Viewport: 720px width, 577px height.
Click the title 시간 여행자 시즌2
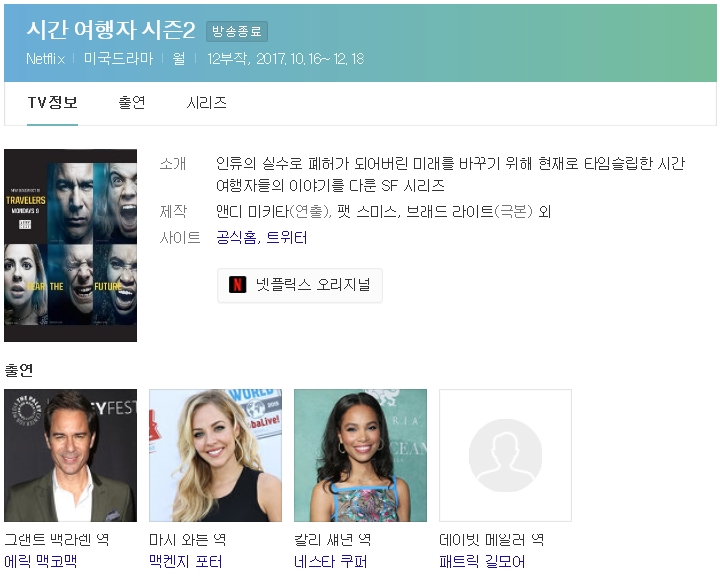pos(110,30)
